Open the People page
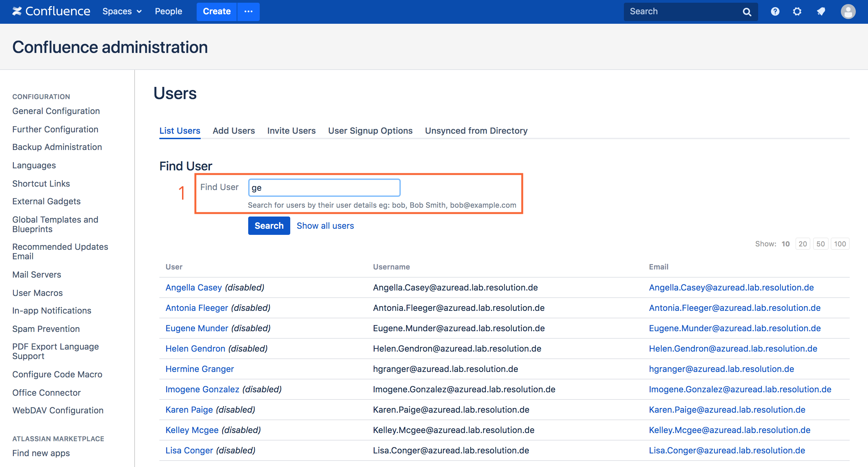Screen dimensions: 868x467 (x=169, y=11)
